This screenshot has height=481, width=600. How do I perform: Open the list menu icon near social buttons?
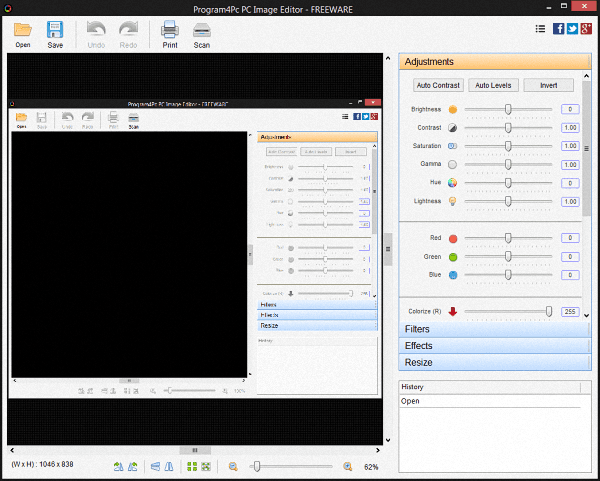point(540,29)
